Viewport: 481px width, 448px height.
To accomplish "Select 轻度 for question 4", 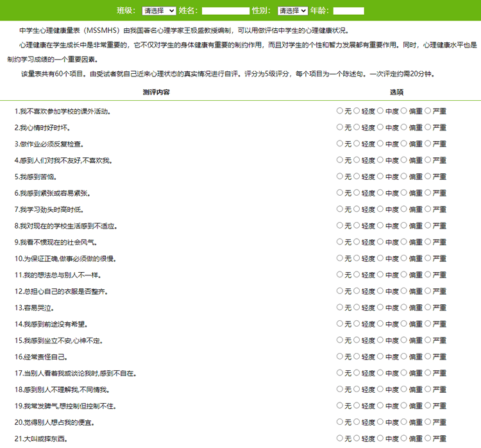I will pyautogui.click(x=357, y=160).
